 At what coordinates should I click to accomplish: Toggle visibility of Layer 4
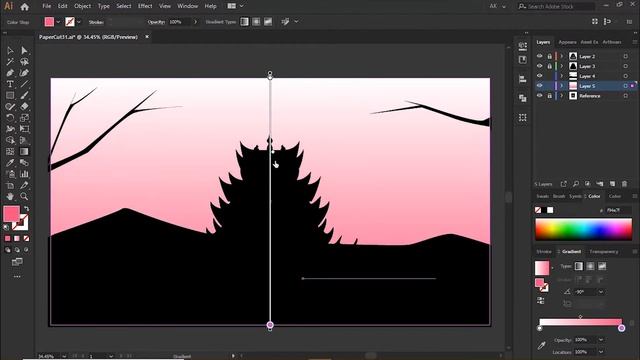(540, 76)
